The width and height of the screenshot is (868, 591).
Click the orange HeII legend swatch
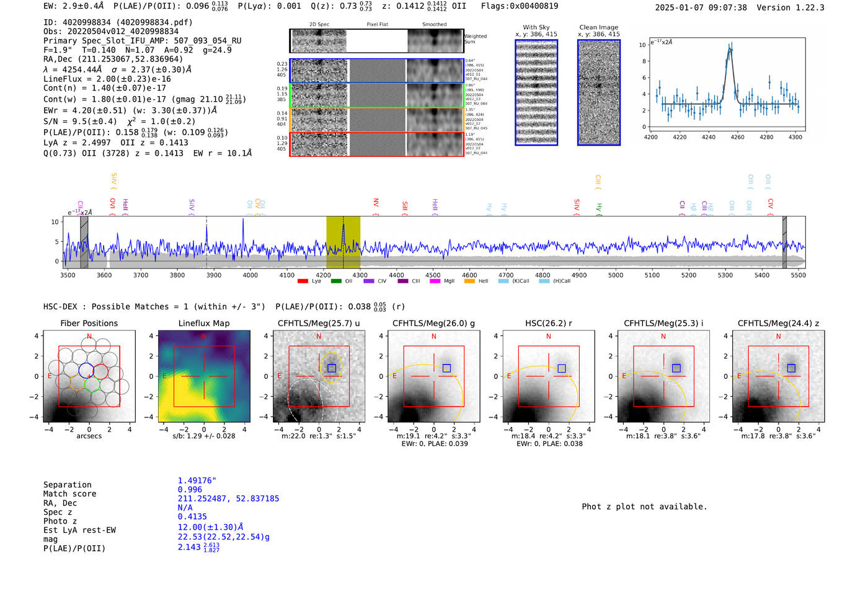coord(469,281)
